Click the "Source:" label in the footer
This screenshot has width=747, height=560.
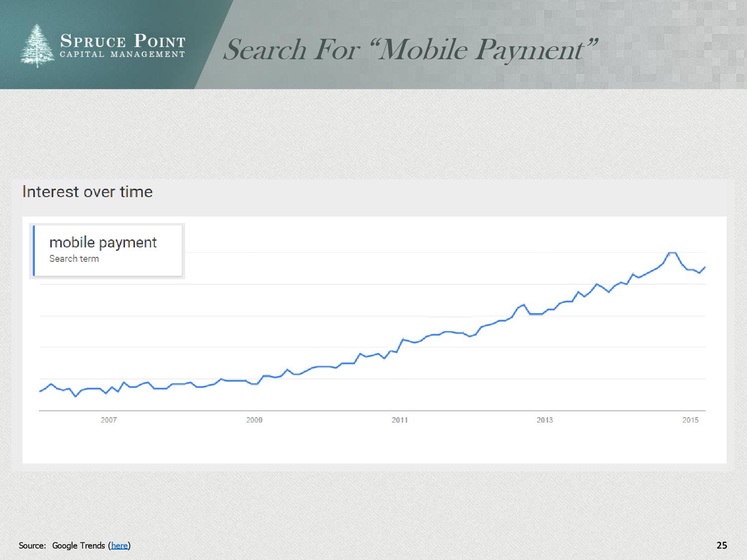32,546
